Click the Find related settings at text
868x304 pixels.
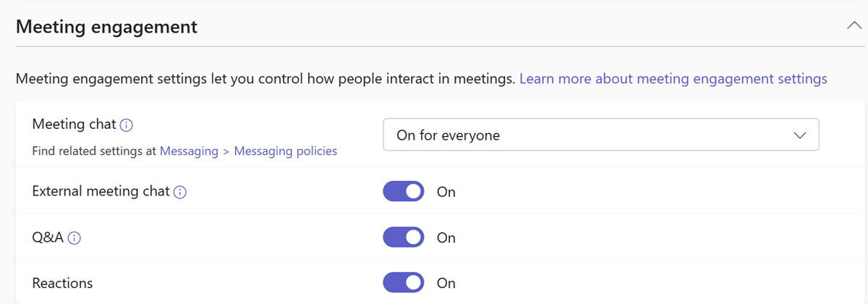point(95,151)
